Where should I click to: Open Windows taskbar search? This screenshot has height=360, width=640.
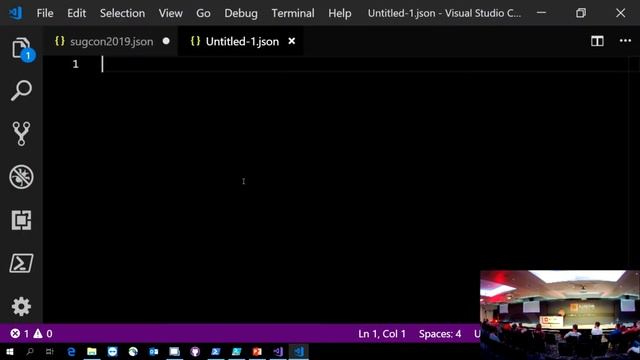coord(30,351)
